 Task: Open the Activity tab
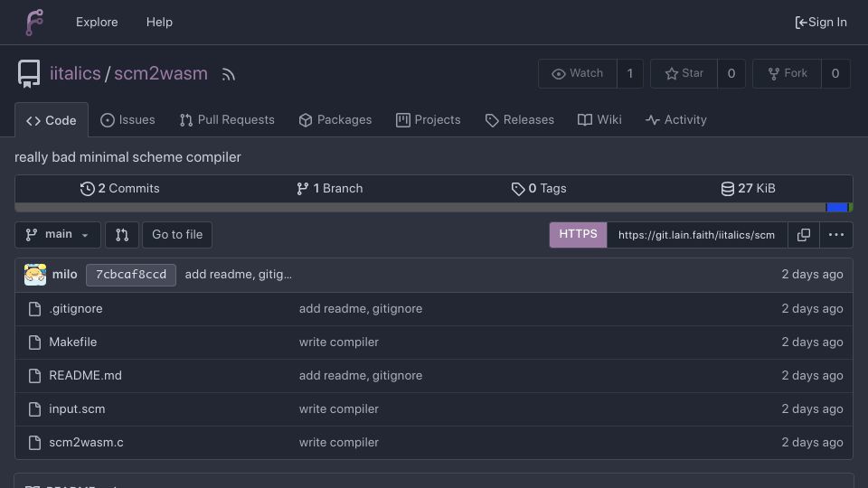coord(676,120)
